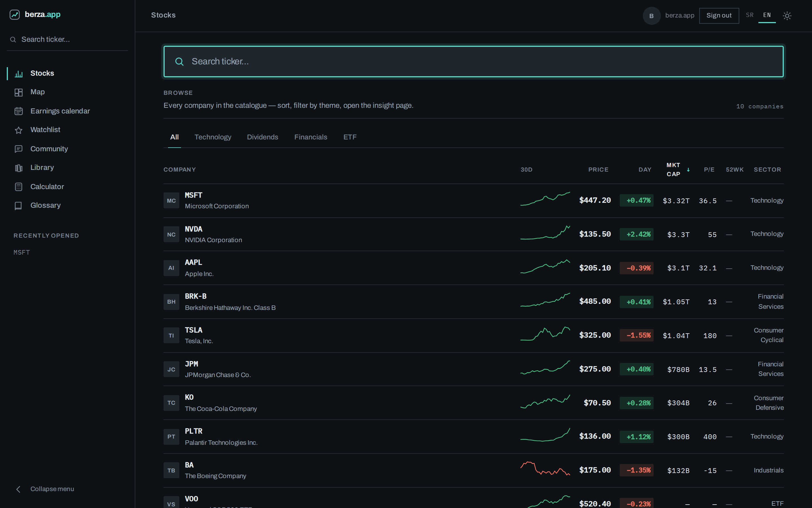Open the Glossary page link

click(45, 205)
